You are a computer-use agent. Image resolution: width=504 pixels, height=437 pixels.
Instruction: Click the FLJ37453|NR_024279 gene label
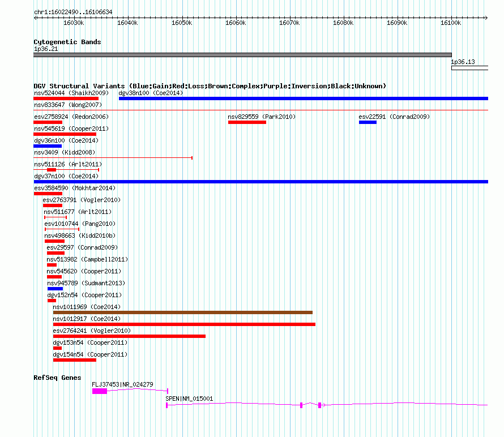[122, 384]
